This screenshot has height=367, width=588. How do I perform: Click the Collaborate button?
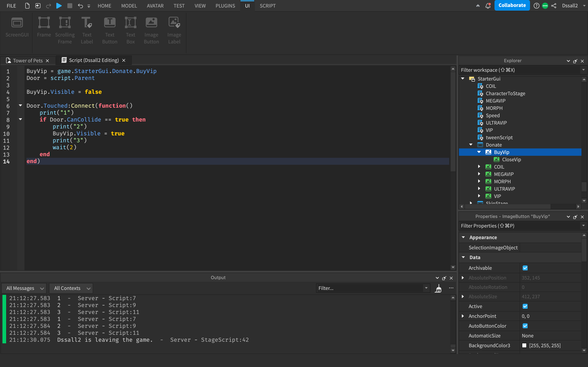(512, 5)
